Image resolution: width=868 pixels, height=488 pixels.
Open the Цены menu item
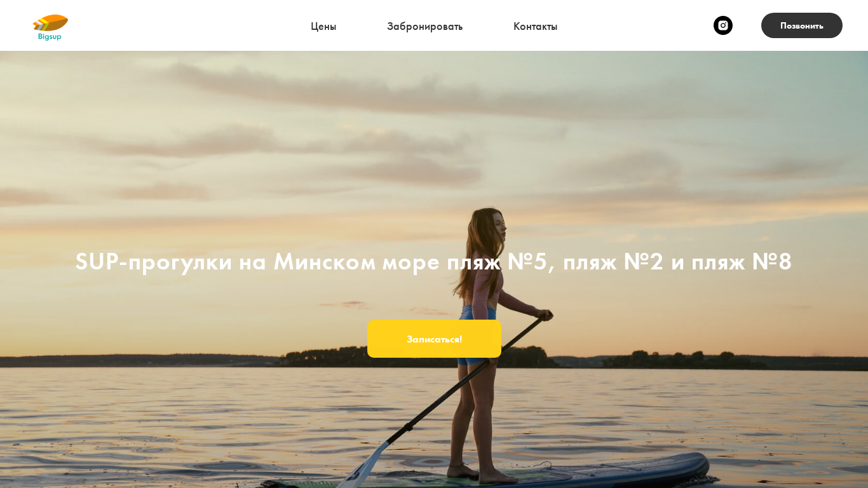323,26
